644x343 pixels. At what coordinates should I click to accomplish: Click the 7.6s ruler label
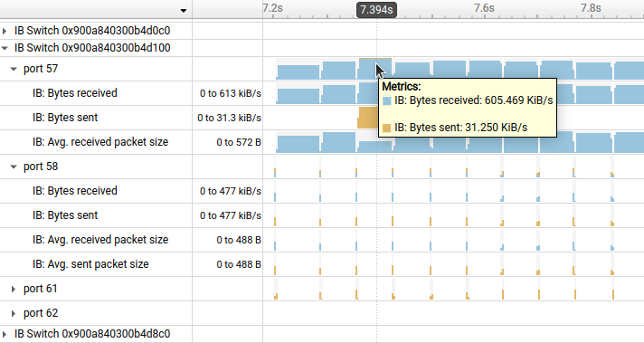coord(484,8)
